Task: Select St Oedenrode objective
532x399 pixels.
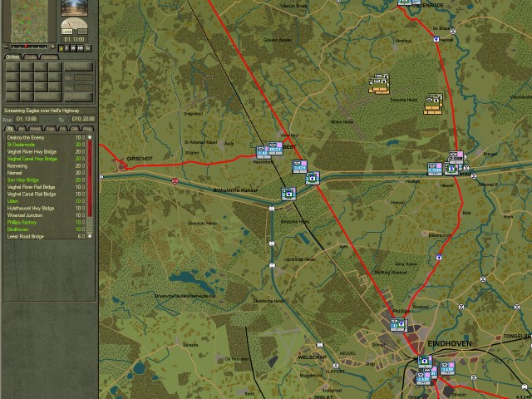Action: pyautogui.click(x=45, y=145)
